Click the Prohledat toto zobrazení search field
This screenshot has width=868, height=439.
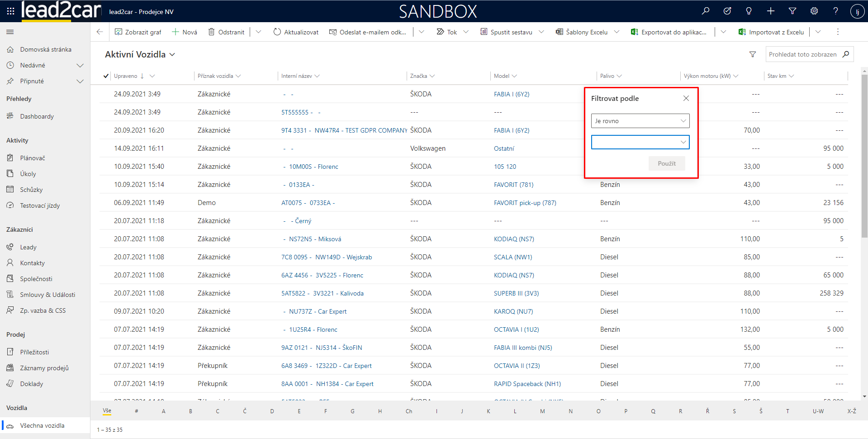pyautogui.click(x=802, y=54)
